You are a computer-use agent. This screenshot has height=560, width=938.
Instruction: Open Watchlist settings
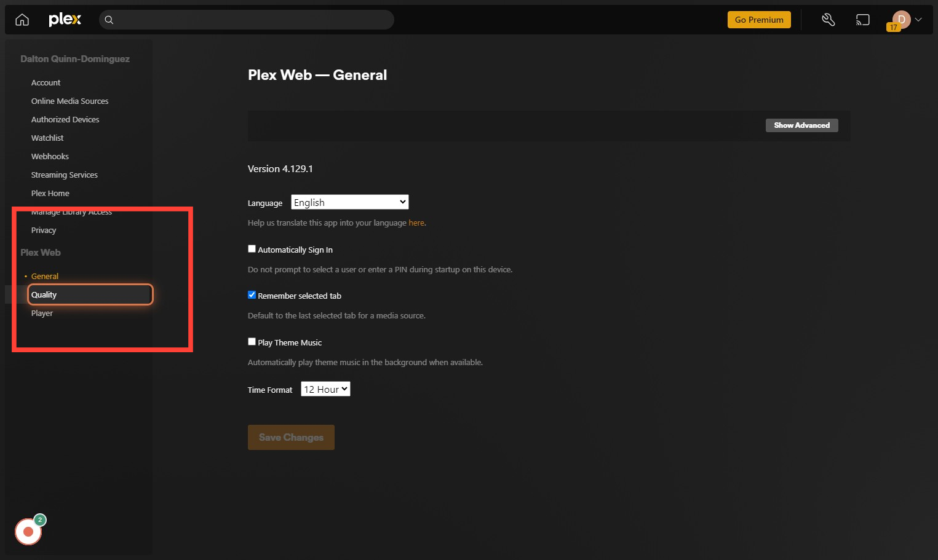point(47,138)
